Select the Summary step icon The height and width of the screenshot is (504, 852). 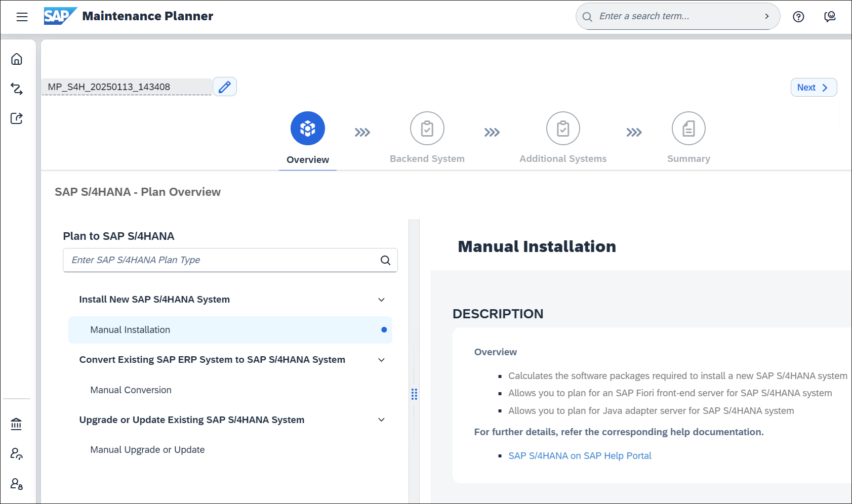coord(688,128)
